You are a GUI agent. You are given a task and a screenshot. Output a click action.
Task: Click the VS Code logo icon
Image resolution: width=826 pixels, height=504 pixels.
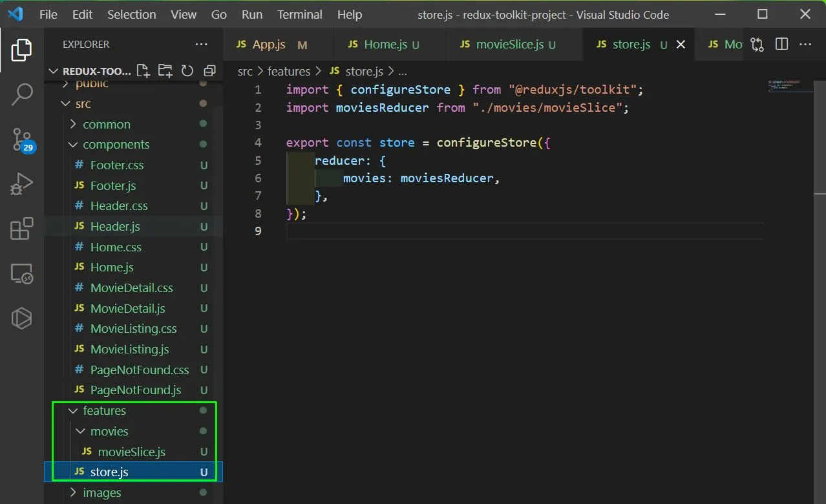point(16,14)
